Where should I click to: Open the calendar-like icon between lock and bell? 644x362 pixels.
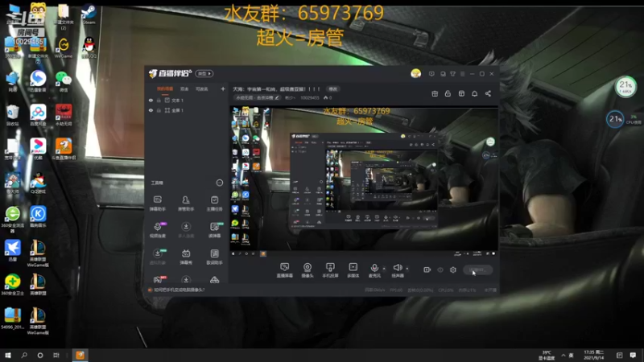(x=461, y=93)
